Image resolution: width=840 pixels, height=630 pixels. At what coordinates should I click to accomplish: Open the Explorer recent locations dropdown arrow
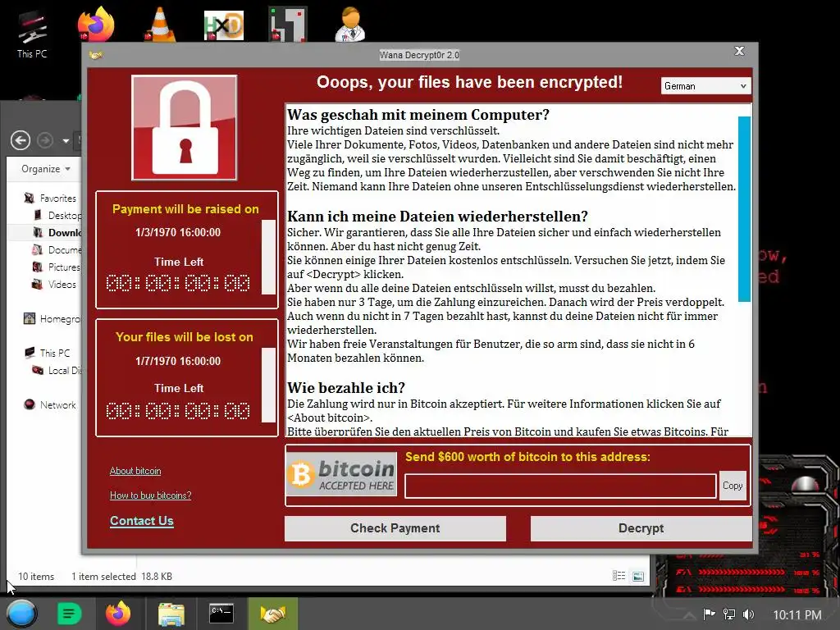[x=66, y=141]
